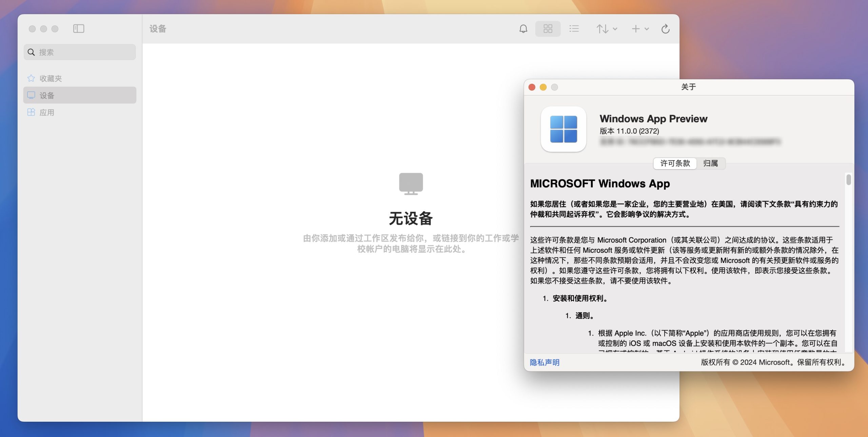Open the add (+) dropdown menu
This screenshot has width=868, height=437.
tap(640, 29)
